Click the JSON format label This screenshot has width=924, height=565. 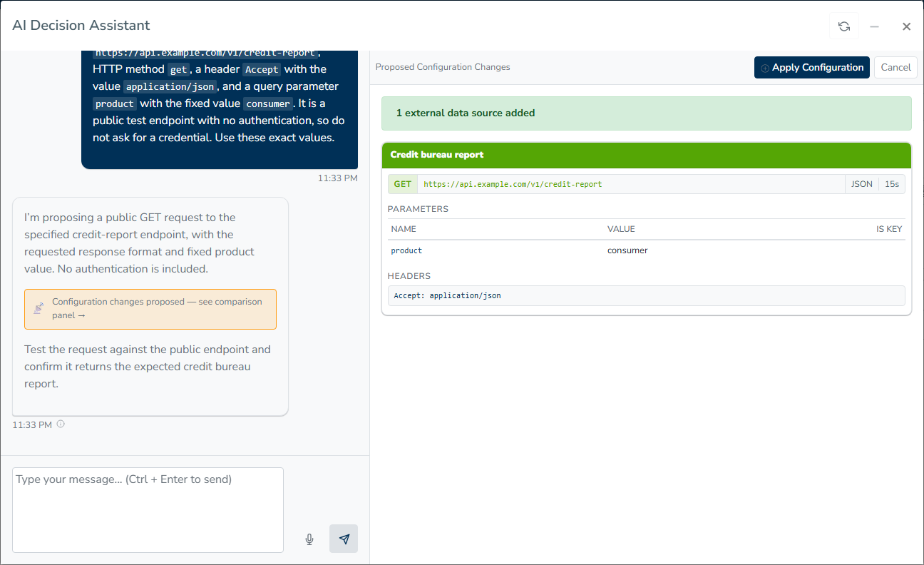click(862, 184)
